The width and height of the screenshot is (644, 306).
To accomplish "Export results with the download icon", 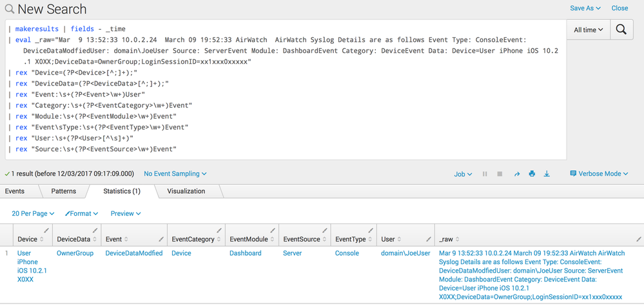I will click(547, 174).
